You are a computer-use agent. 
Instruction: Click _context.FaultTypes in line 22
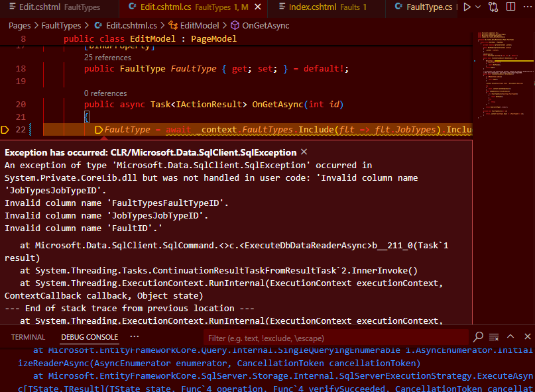click(x=245, y=130)
